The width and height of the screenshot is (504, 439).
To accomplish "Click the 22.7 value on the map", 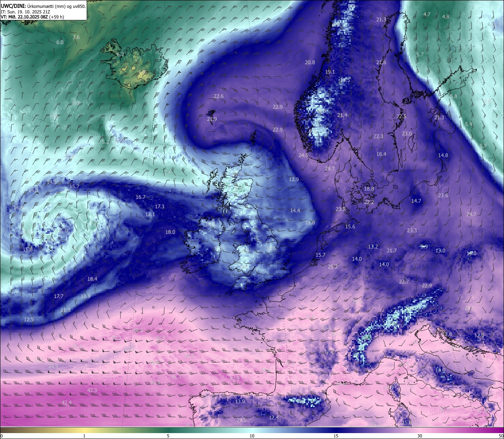I will (404, 282).
